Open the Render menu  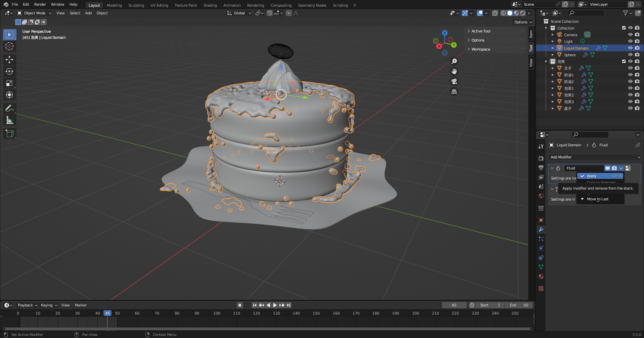tap(40, 4)
